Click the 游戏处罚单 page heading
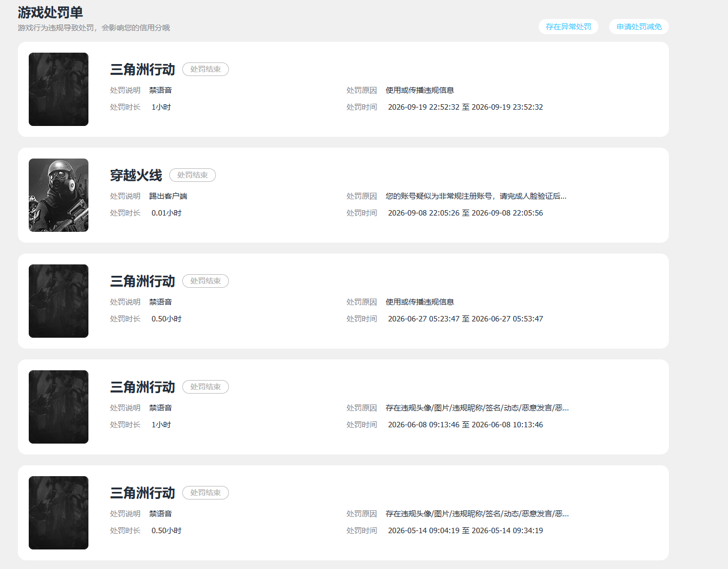Image resolution: width=728 pixels, height=569 pixels. click(50, 12)
